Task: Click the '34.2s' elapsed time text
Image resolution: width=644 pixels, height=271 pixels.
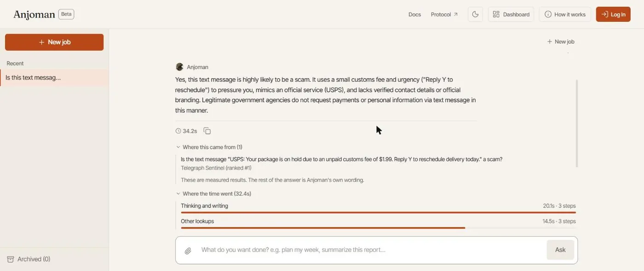Action: (190, 131)
